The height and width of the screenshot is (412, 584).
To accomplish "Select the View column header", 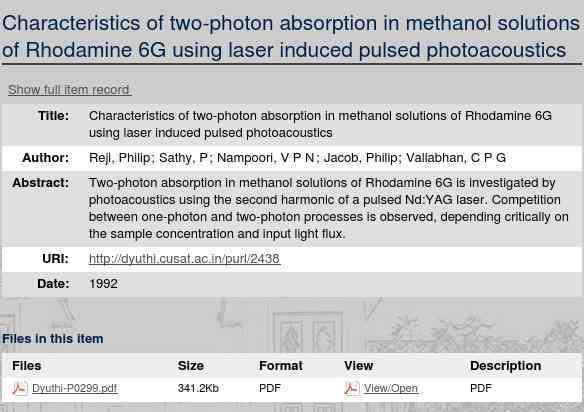I will point(359,365).
